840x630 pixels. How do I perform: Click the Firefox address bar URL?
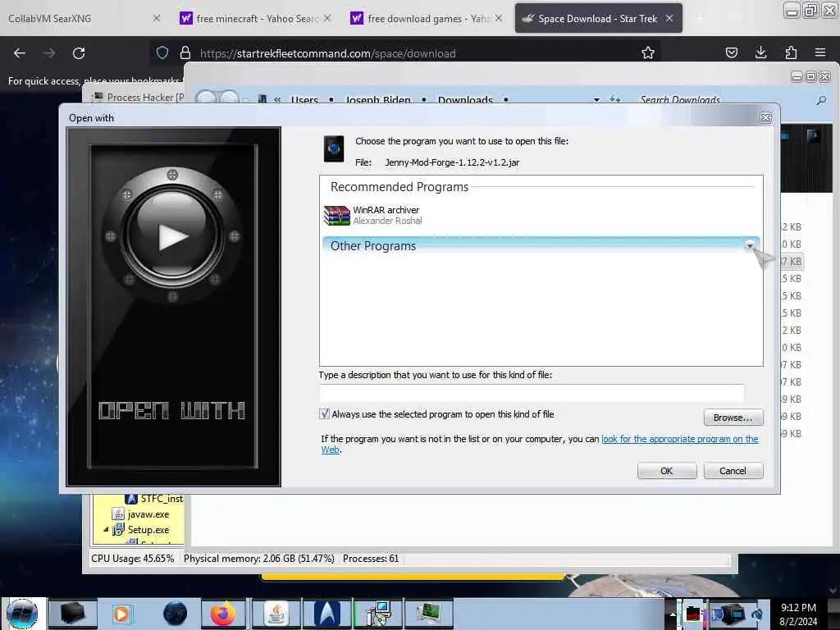click(327, 53)
